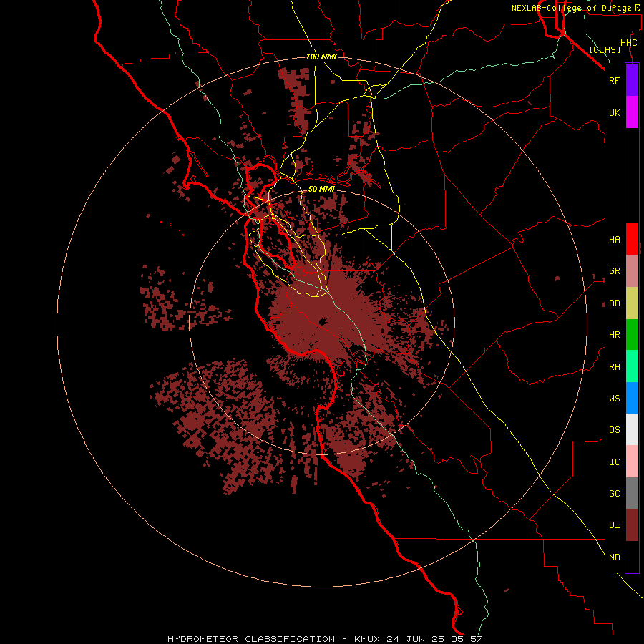Click the WS blue legend swatch

coord(632,398)
